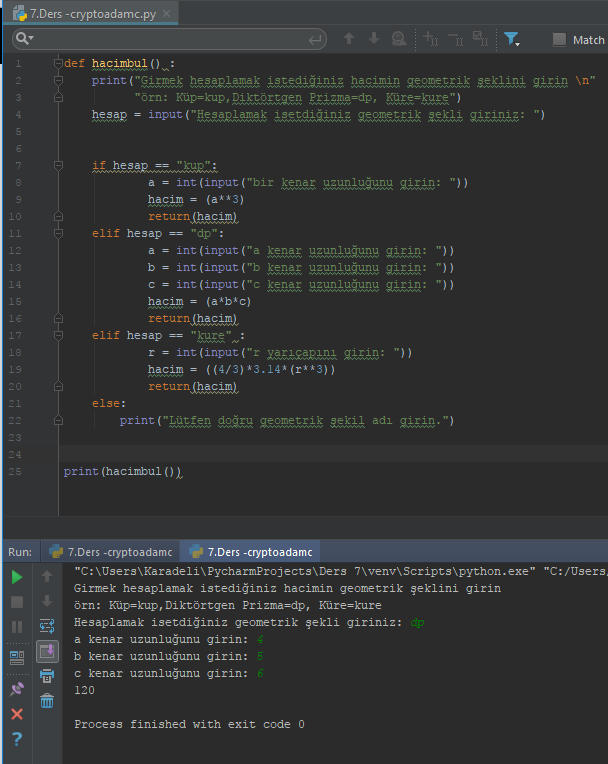This screenshot has height=764, width=608.
Task: Click the restore layout icon in Run panel
Action: [17, 657]
